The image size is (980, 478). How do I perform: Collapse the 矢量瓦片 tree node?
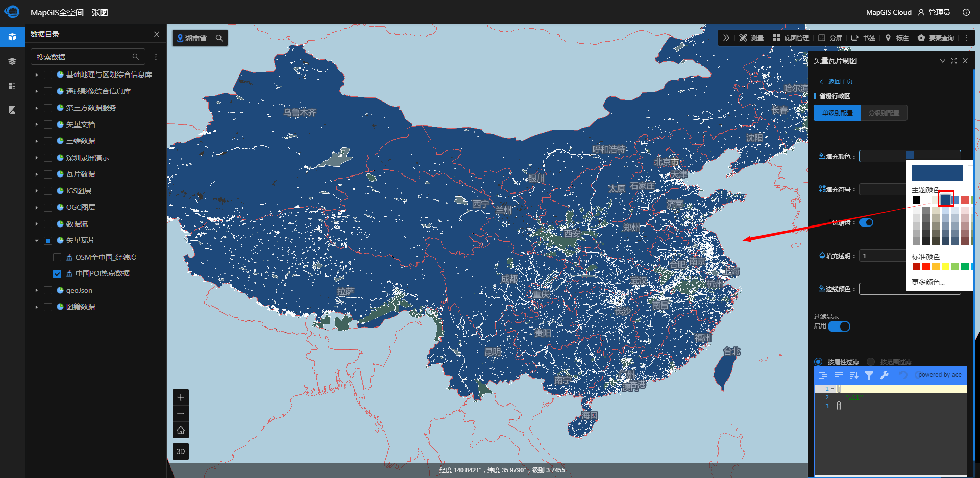[37, 241]
